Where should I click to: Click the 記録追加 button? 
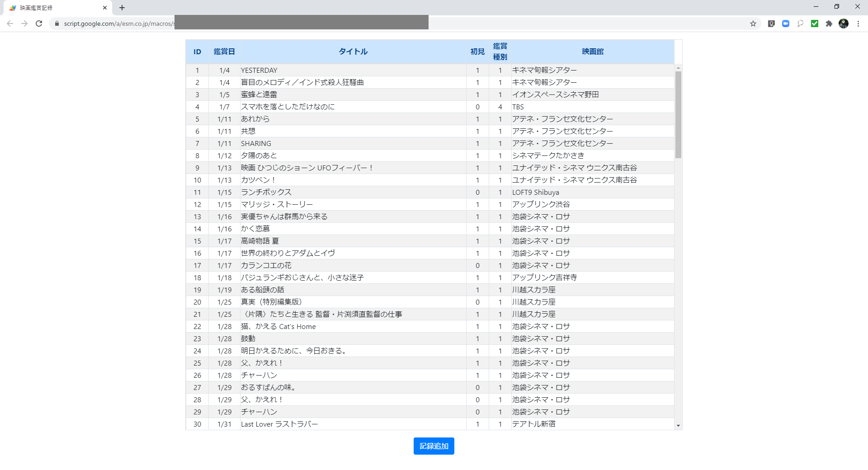(x=433, y=446)
